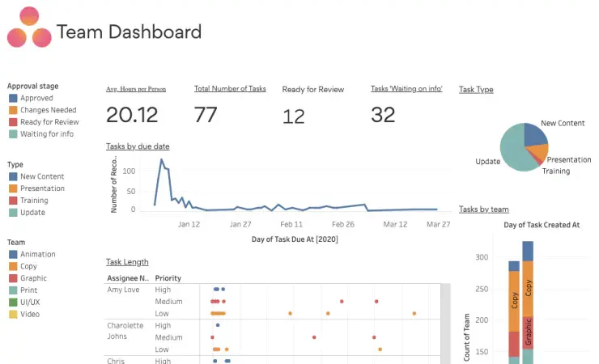Click the Task Length heading link

(x=127, y=262)
